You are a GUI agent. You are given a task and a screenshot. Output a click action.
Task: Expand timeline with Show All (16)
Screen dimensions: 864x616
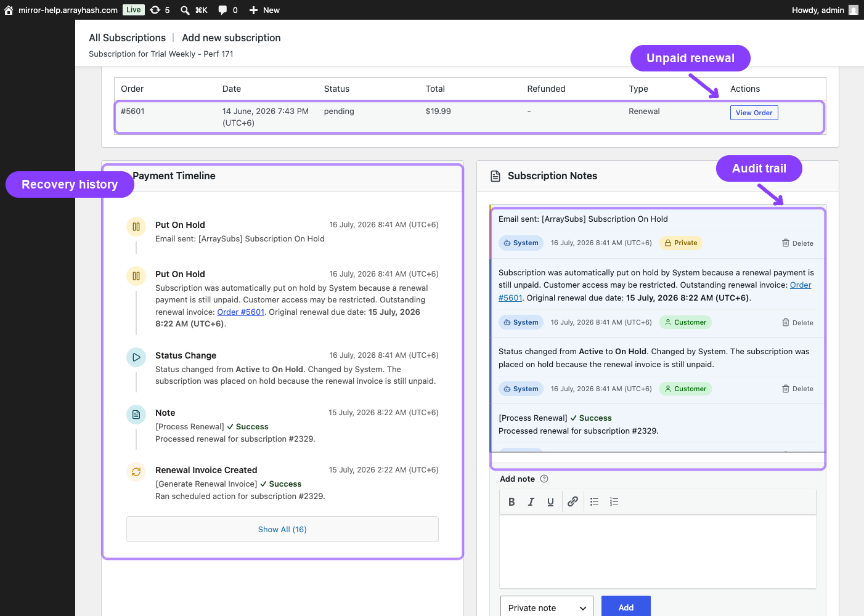[282, 529]
